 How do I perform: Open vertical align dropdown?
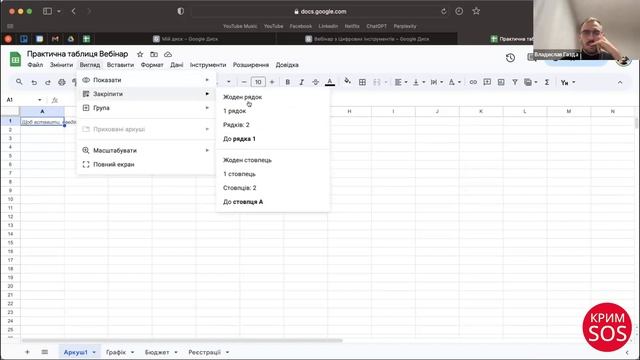pyautogui.click(x=419, y=82)
